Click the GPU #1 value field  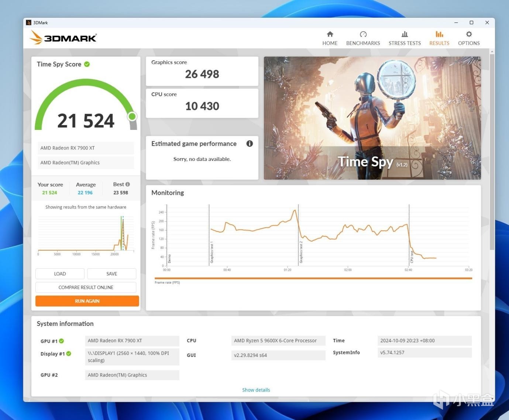132,341
